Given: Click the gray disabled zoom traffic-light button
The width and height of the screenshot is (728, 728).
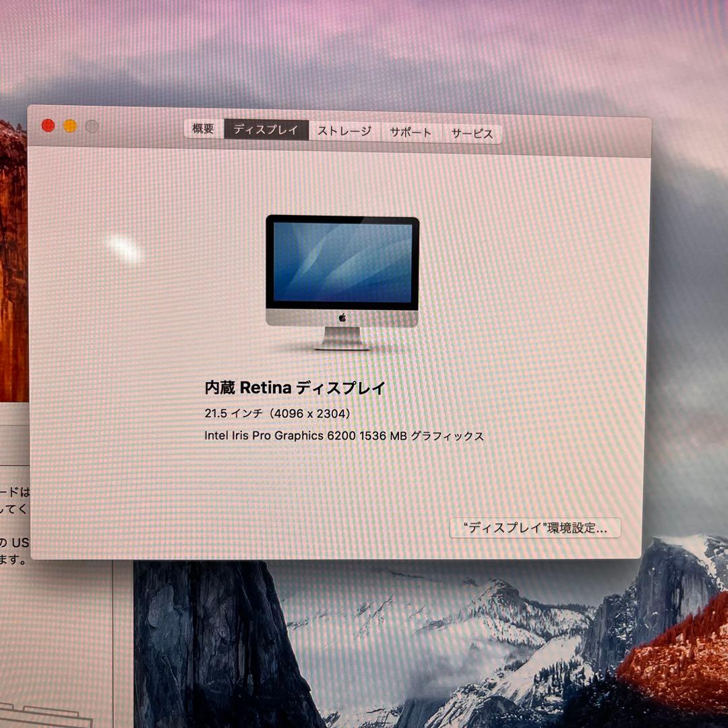Looking at the screenshot, I should pyautogui.click(x=90, y=125).
